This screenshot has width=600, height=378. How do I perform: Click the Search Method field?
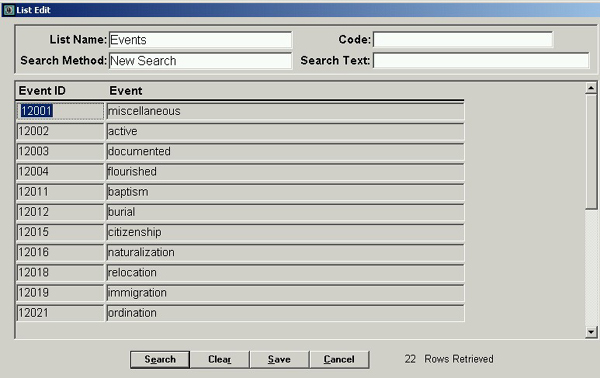click(201, 61)
